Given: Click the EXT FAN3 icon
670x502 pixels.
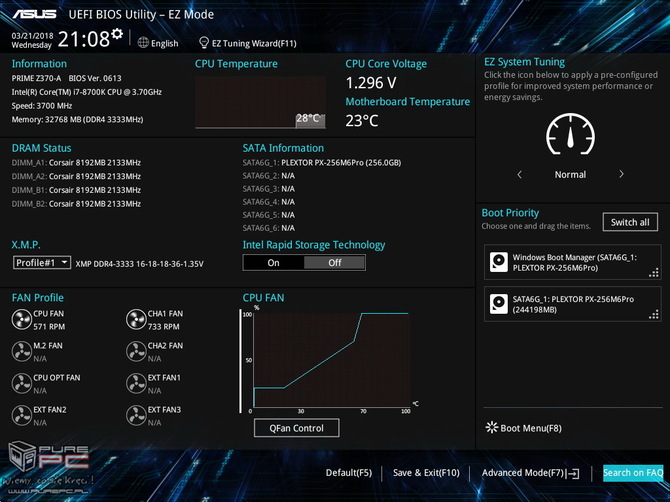Looking at the screenshot, I should click(x=136, y=416).
